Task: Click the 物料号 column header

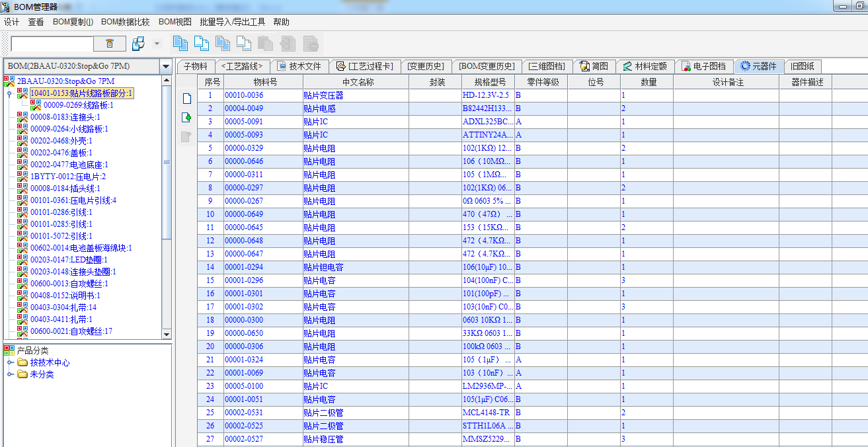Action: 263,82
